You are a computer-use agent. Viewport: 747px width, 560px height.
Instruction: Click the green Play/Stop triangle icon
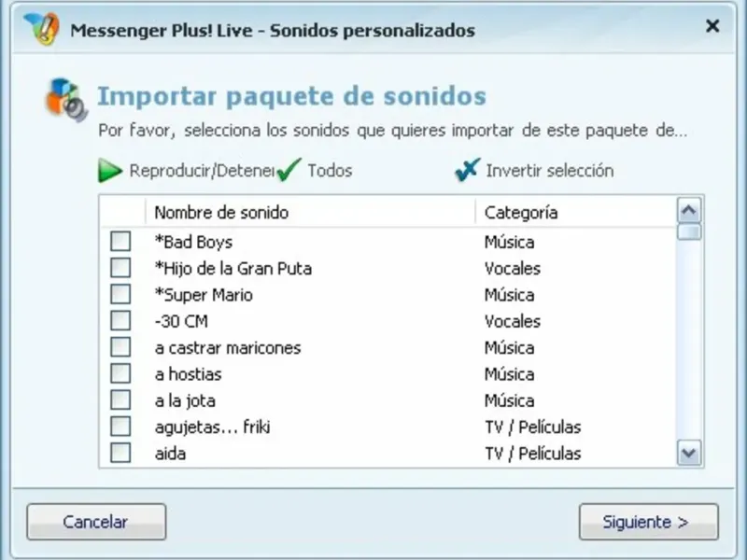click(111, 171)
